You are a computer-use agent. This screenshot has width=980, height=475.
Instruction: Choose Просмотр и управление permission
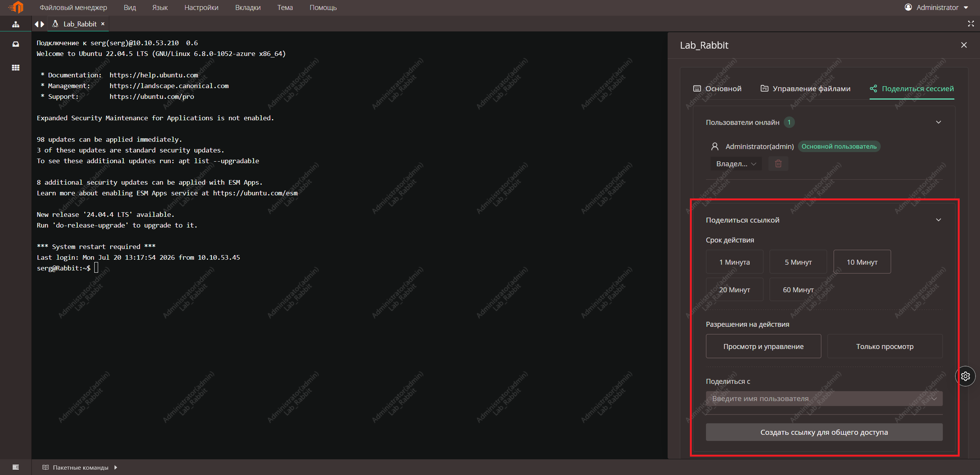pos(763,346)
